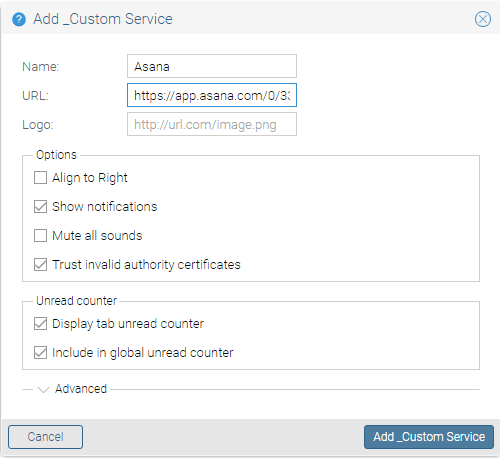This screenshot has height=458, width=500.
Task: Uncheck Trust invalid authority certificates
Action: (x=40, y=265)
